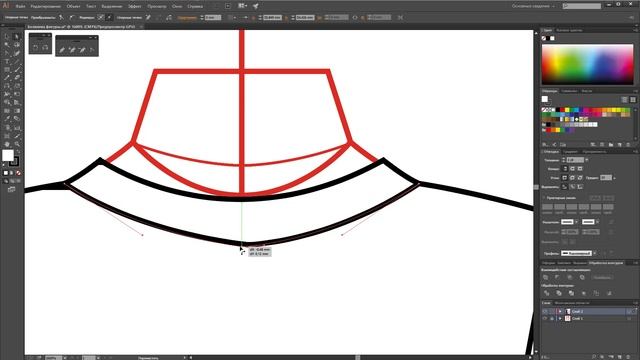
Task: Switch to the Прозрачность tab
Action: (x=594, y=152)
